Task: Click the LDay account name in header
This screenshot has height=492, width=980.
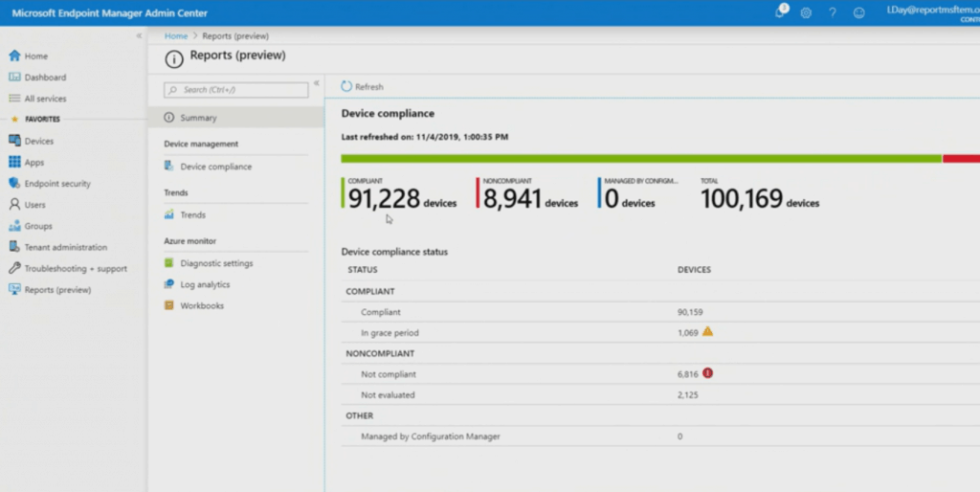Action: click(x=932, y=10)
